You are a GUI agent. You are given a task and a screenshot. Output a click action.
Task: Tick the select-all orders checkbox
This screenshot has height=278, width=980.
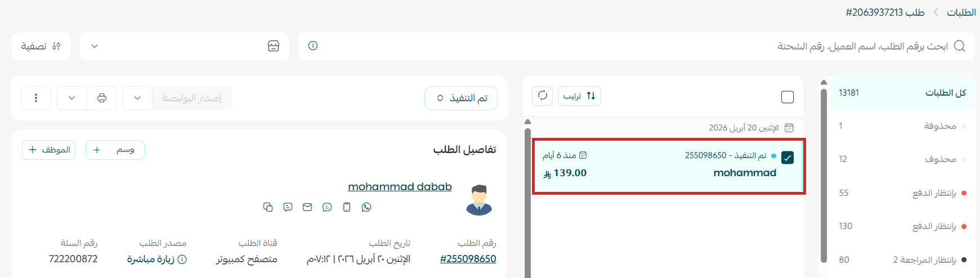(787, 97)
